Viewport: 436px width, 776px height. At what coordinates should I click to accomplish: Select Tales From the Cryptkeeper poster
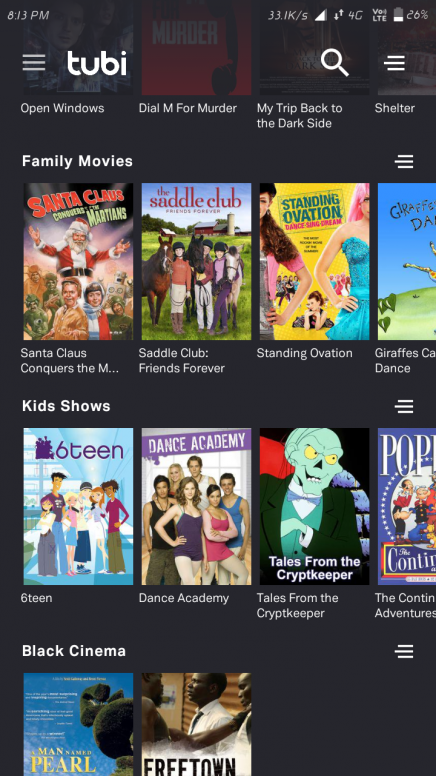[314, 506]
